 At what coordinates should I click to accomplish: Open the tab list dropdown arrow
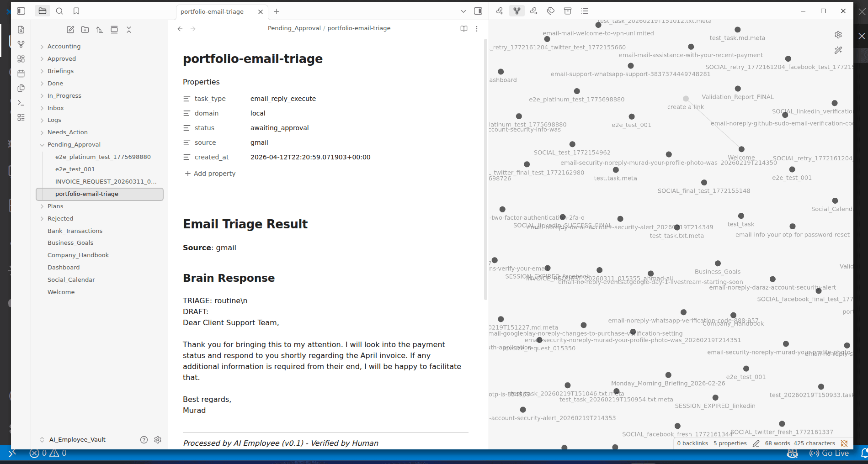[463, 11]
